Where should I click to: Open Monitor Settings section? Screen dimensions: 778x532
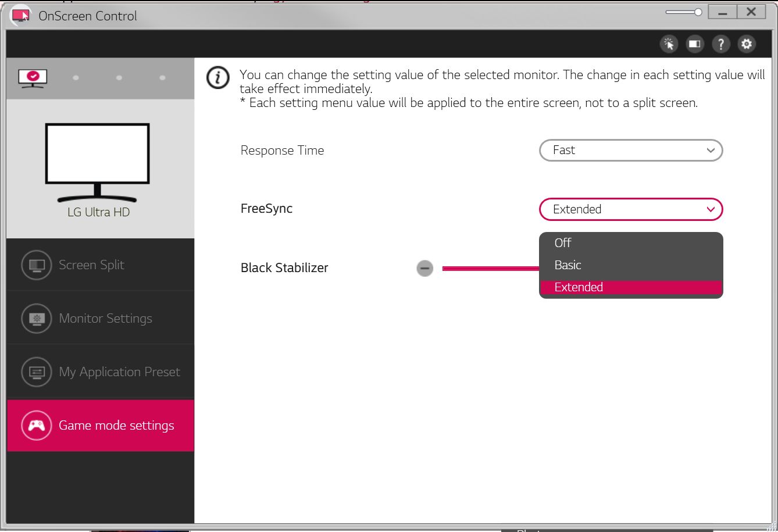[x=100, y=319]
